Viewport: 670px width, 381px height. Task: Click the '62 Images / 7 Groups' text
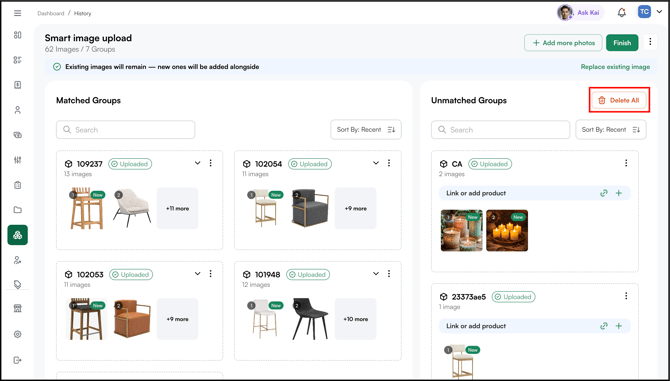(80, 50)
